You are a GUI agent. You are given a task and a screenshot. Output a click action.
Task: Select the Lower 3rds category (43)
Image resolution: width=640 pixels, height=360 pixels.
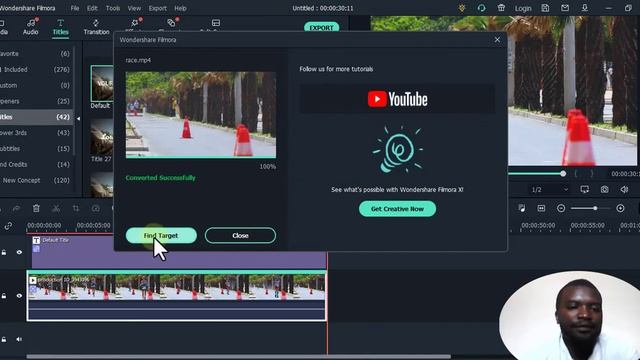point(36,133)
